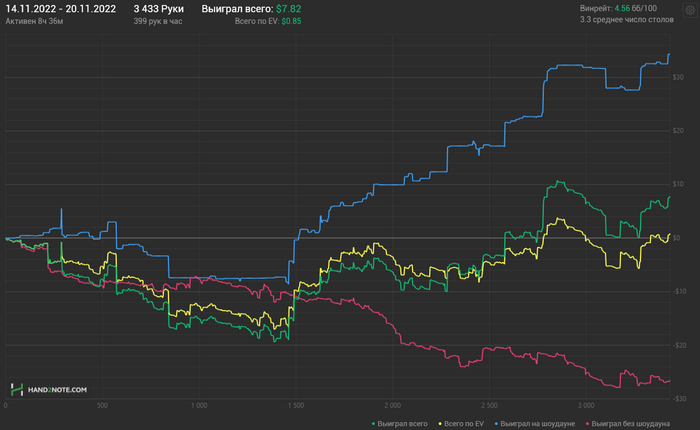Click the yellow 'Всего по EV' legend dot
The image size is (700, 430).
tap(440, 424)
